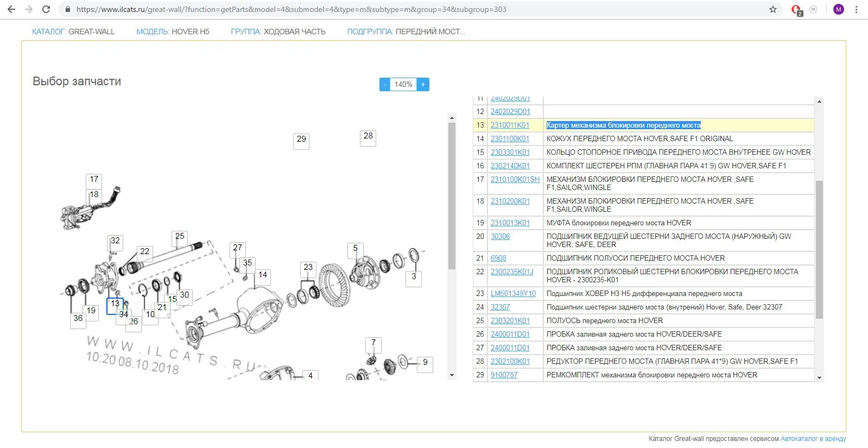This screenshot has width=868, height=448.
Task: Select diagram callout 19
Action: pyautogui.click(x=91, y=313)
